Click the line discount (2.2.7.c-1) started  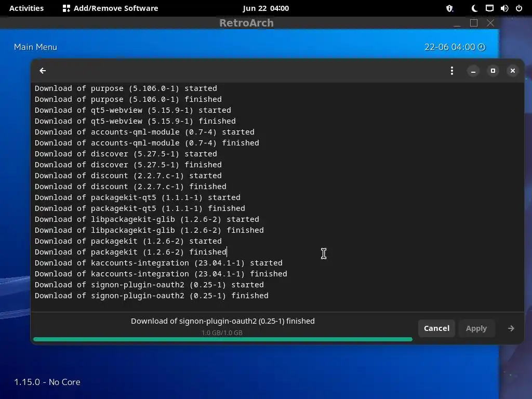click(128, 176)
